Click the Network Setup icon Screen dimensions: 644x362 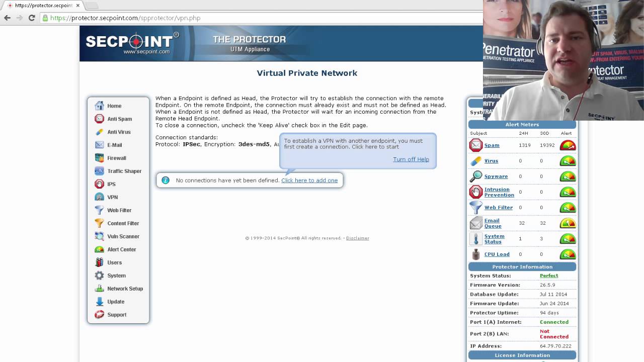click(x=99, y=289)
